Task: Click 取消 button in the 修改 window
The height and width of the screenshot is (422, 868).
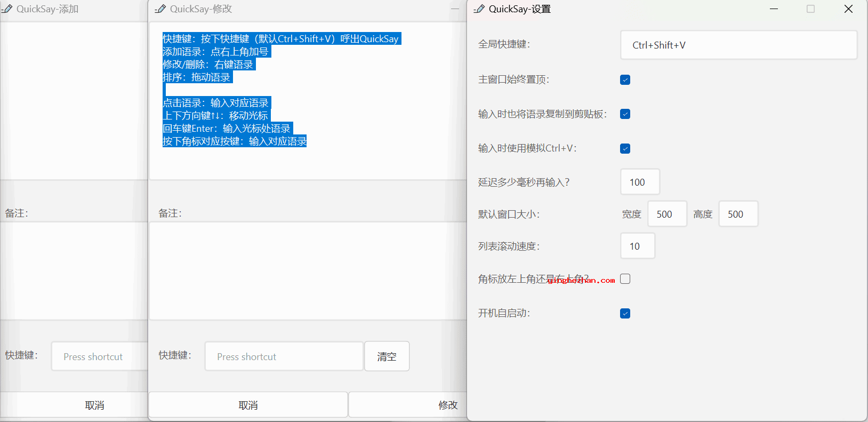Action: pyautogui.click(x=248, y=405)
